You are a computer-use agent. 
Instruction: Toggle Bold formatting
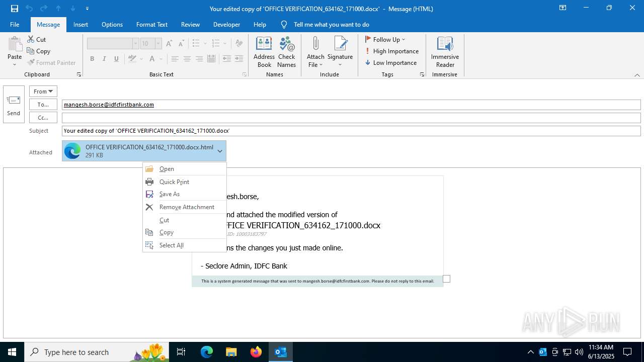tap(92, 59)
